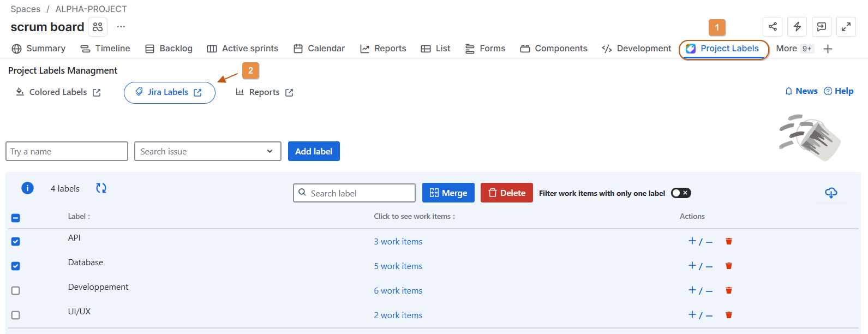This screenshot has width=868, height=334.
Task: Switch to the Summary tab
Action: point(39,49)
